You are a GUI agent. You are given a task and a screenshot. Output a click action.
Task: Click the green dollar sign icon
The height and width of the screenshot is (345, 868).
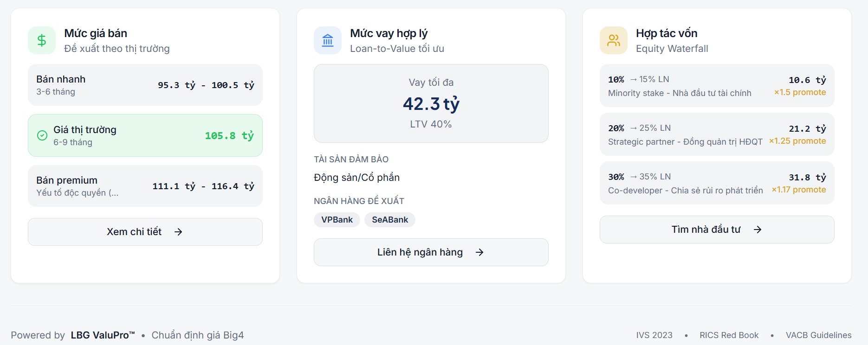[42, 41]
